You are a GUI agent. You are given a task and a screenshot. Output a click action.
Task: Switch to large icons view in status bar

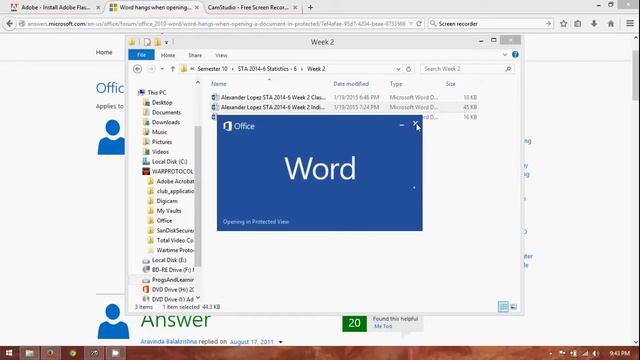click(x=513, y=307)
